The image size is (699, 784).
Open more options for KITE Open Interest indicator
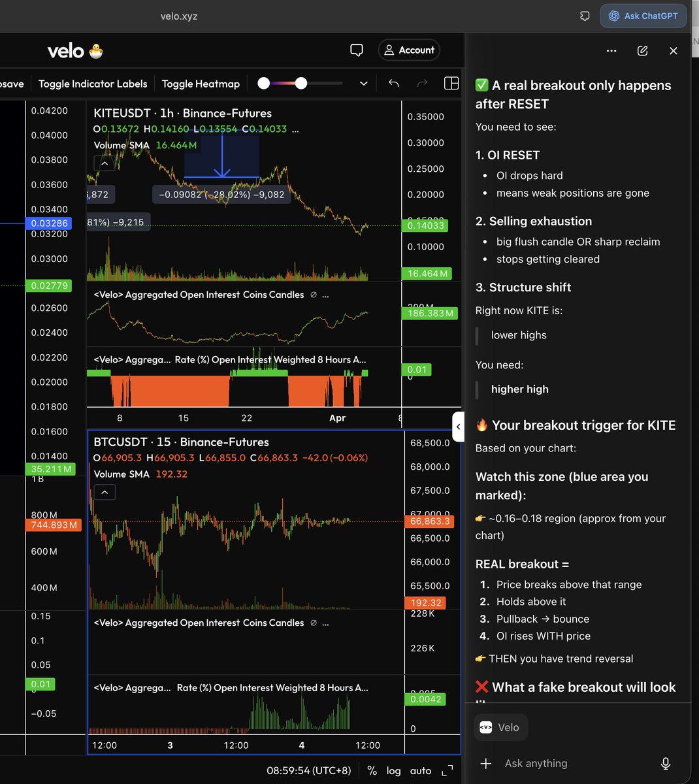[326, 295]
